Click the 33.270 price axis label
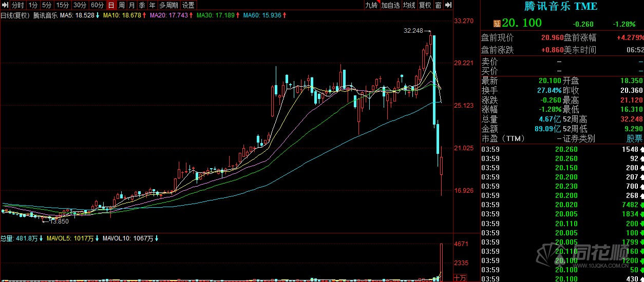The image size is (644, 282). click(464, 21)
